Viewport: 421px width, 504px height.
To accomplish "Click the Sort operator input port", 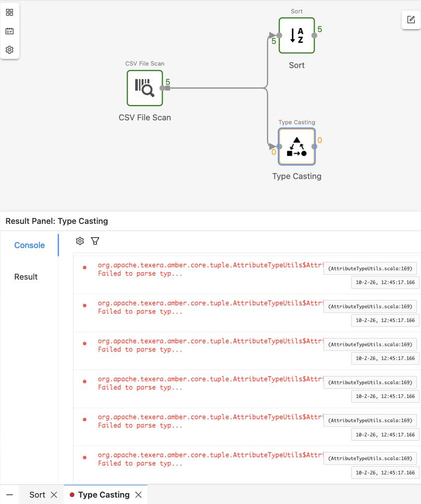I will point(280,36).
